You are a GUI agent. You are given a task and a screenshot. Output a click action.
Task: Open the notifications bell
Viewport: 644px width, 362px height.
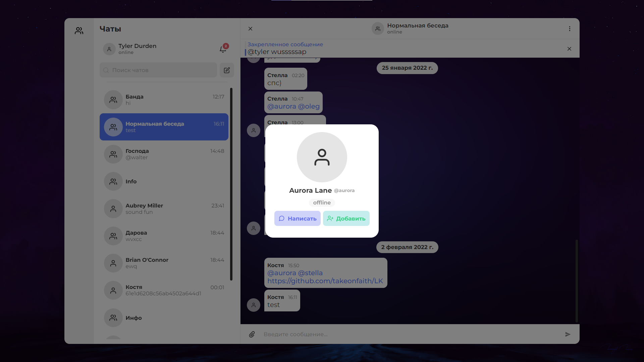click(223, 49)
